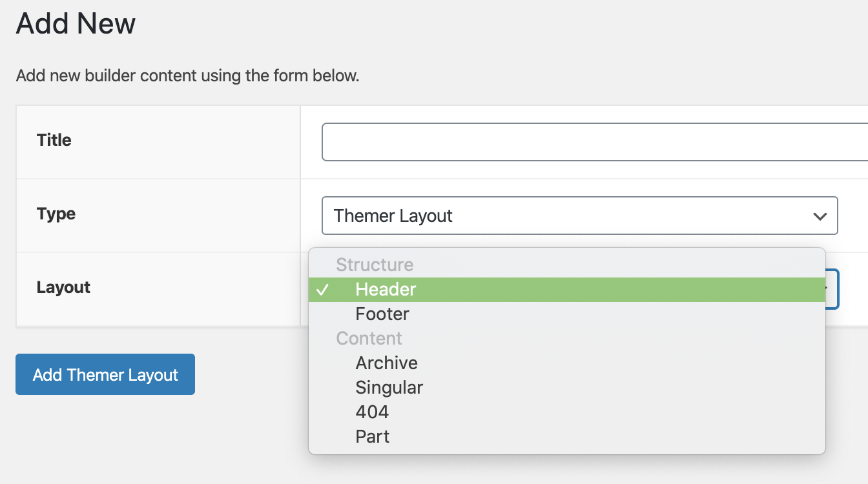Screen dimensions: 868x484
Task: Click the Layout field label
Action: (x=63, y=287)
